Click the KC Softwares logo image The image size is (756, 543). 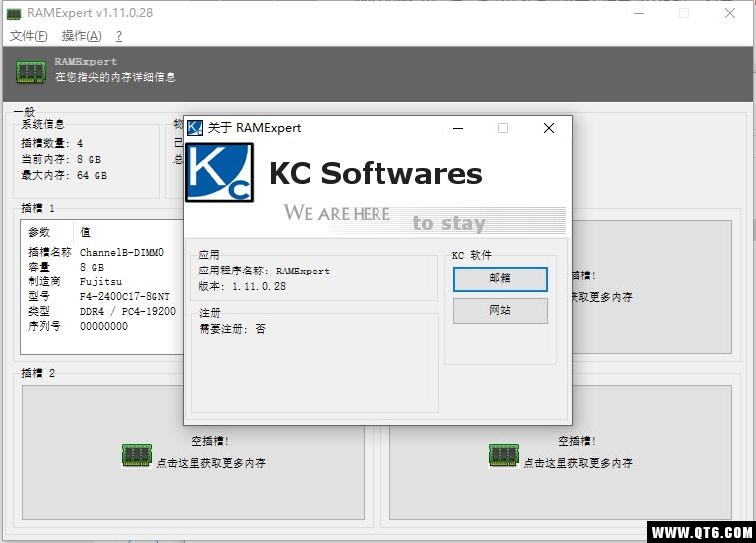coord(220,172)
